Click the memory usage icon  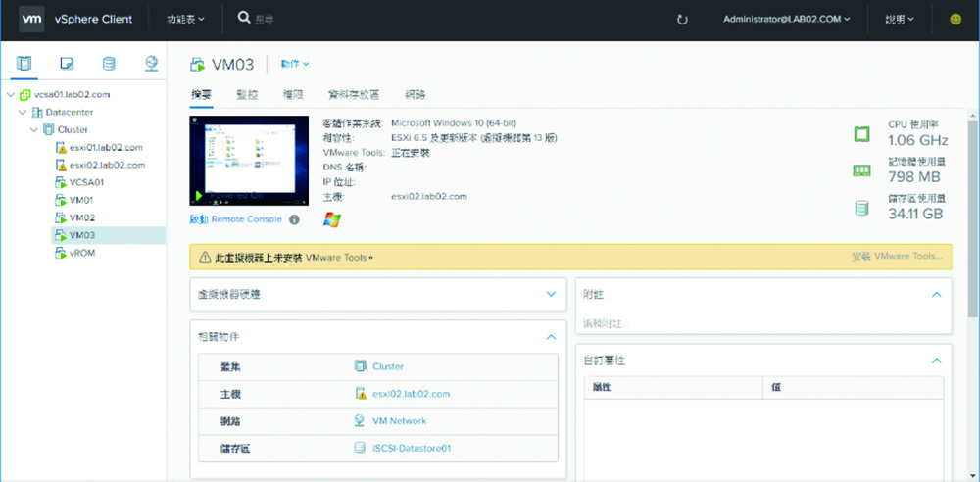(861, 170)
